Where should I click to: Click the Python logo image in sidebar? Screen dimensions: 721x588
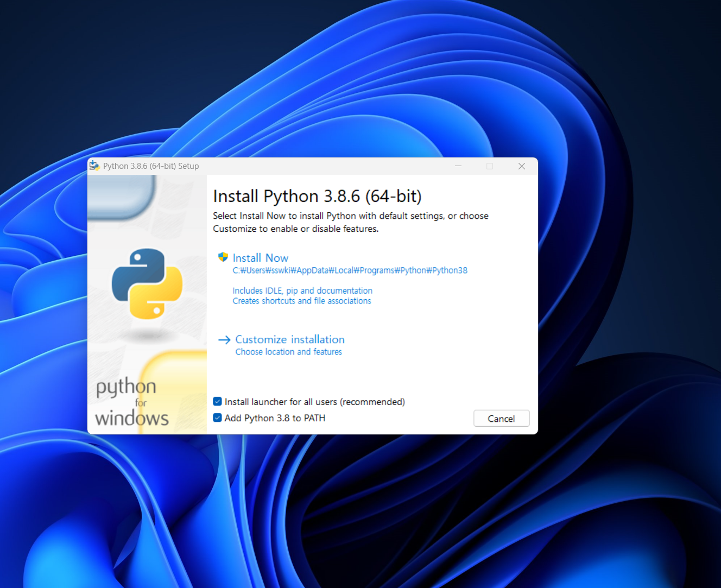coord(147,283)
